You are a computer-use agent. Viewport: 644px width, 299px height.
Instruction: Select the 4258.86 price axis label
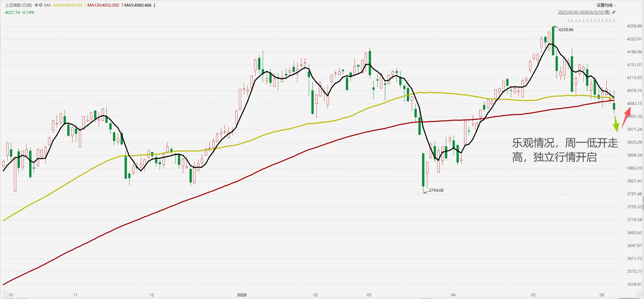tap(634, 26)
